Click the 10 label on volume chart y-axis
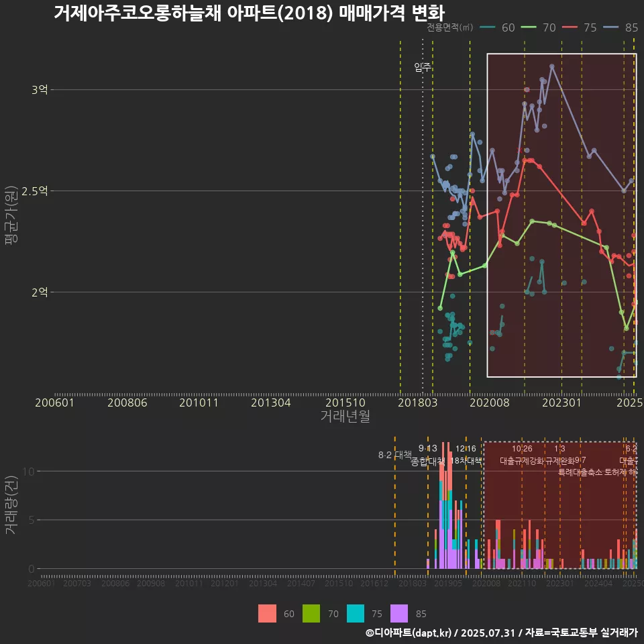 (29, 472)
